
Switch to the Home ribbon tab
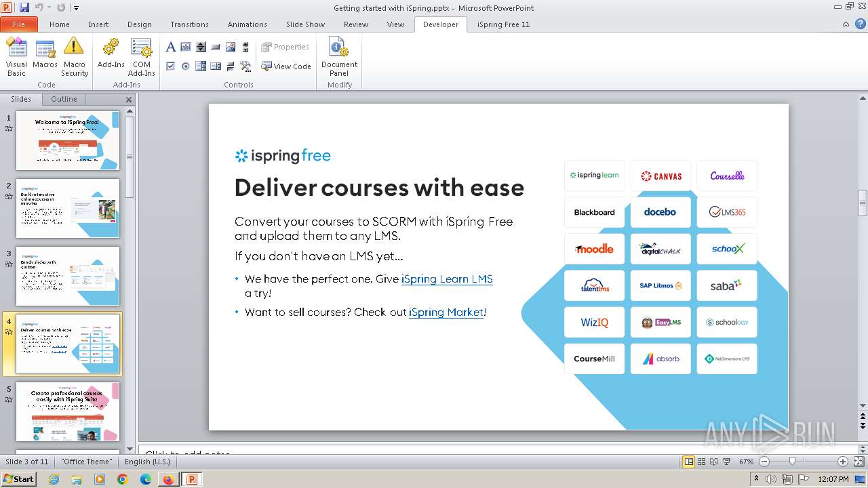point(60,24)
